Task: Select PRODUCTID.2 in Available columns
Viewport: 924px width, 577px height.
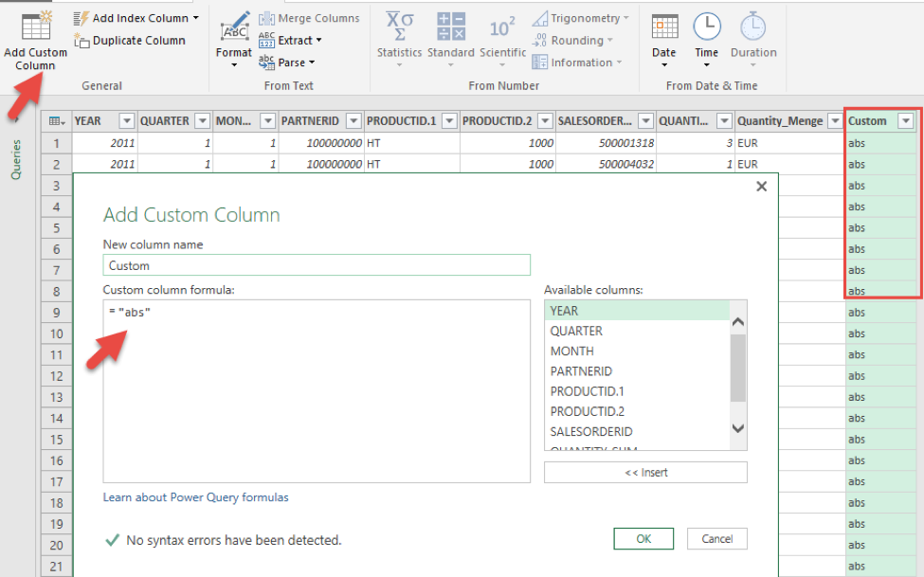Action: (637, 411)
